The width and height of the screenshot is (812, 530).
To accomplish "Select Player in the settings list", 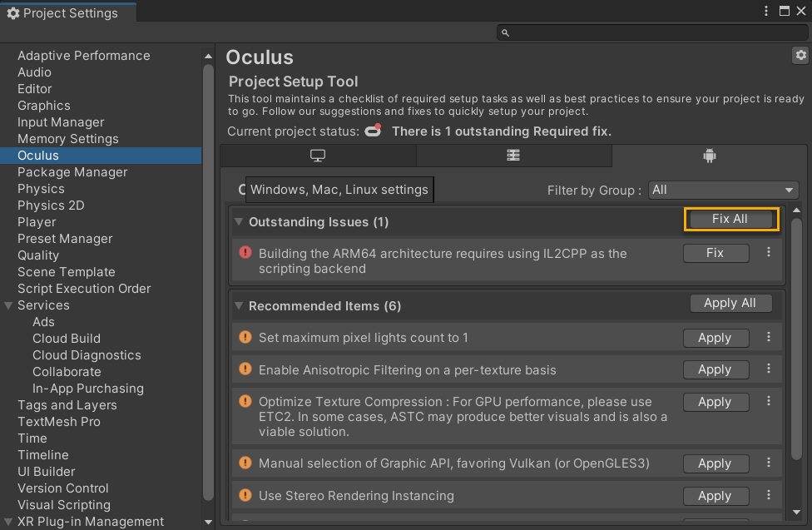I will pos(37,222).
